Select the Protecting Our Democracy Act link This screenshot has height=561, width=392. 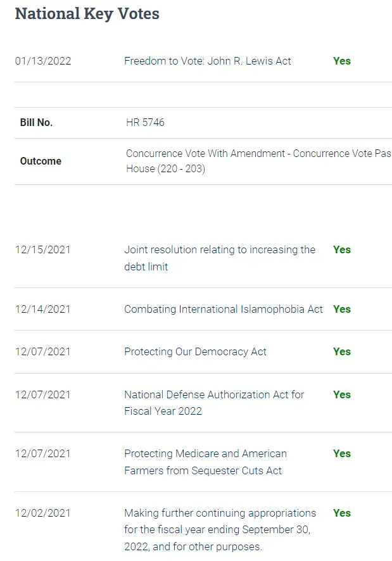click(195, 351)
